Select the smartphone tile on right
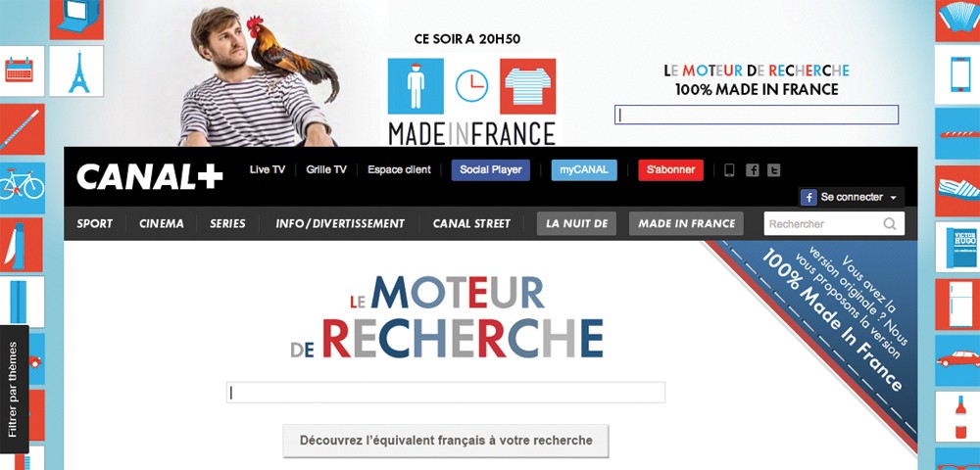Screen dimensions: 980x470 [957, 73]
